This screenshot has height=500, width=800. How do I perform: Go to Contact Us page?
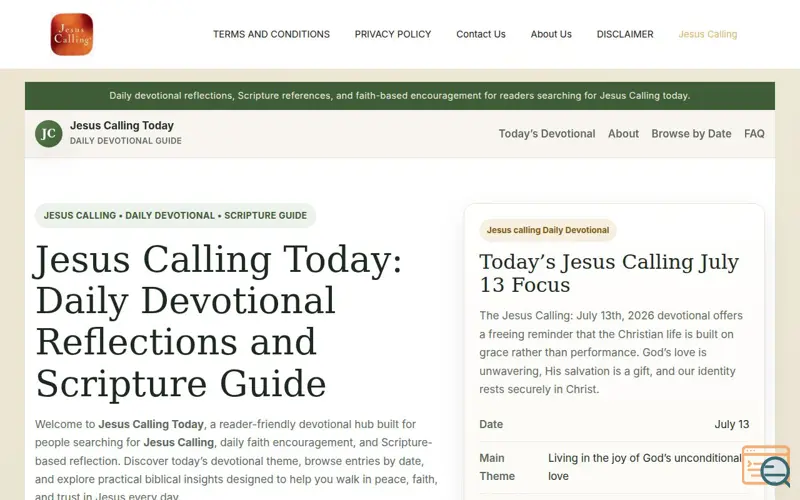(x=481, y=34)
